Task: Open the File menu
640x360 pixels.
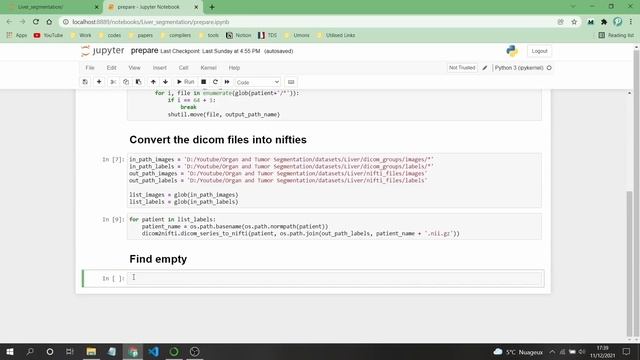Action: point(90,68)
